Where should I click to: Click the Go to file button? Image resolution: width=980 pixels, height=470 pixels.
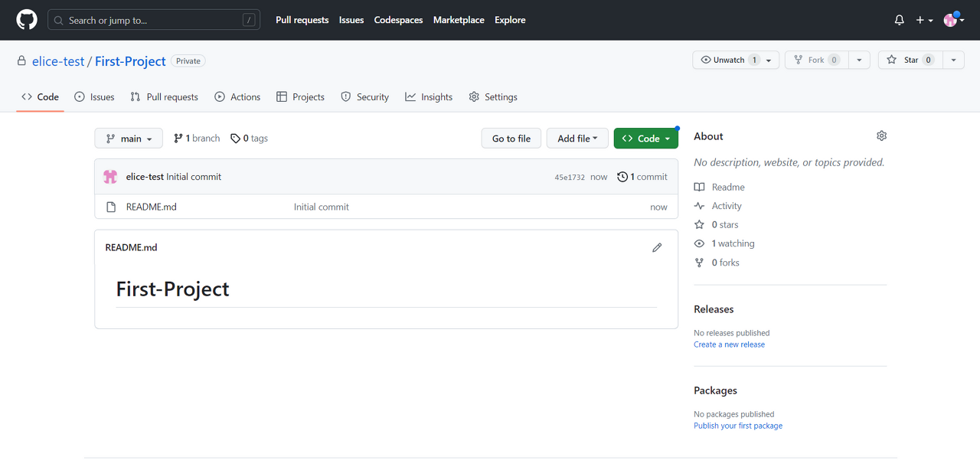click(x=511, y=139)
